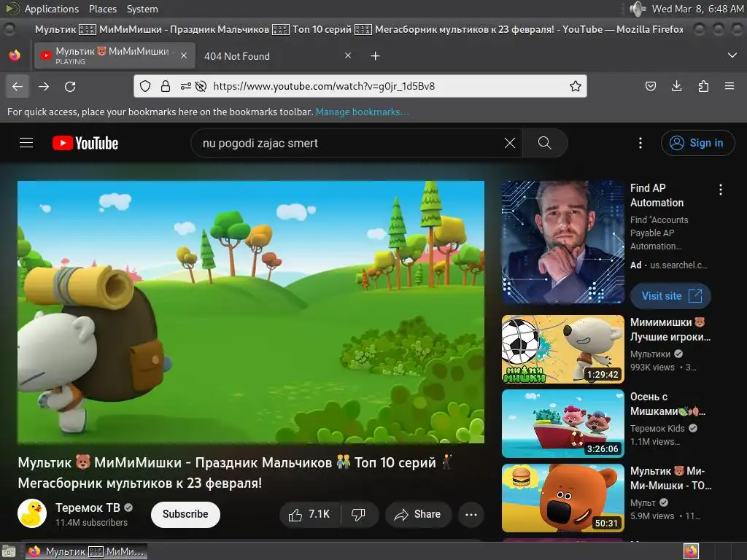This screenshot has height=560, width=747.
Task: Switch to the 404 Not Found tab
Action: click(276, 55)
